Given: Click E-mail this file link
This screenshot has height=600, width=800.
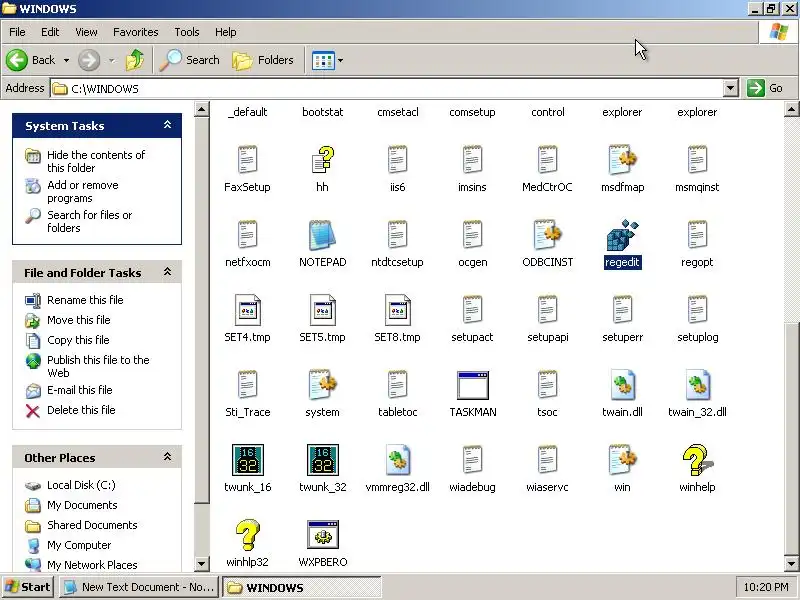Looking at the screenshot, I should [x=80, y=390].
